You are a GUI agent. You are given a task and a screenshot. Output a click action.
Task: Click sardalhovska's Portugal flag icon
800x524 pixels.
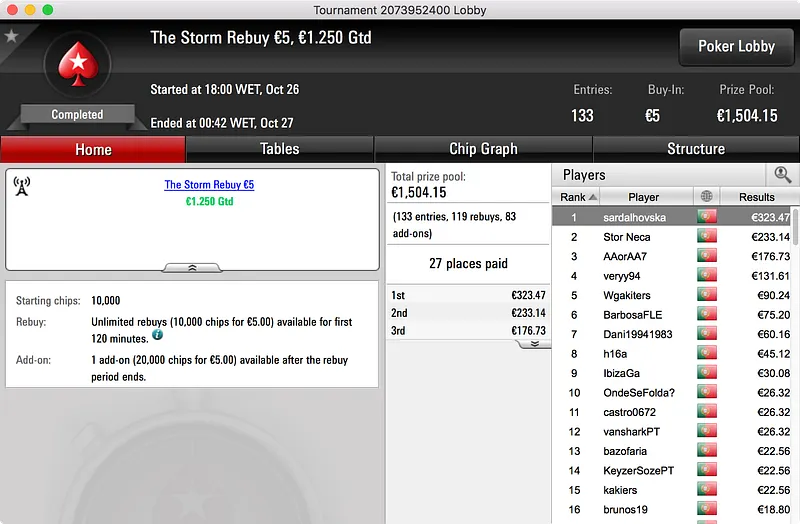click(707, 217)
